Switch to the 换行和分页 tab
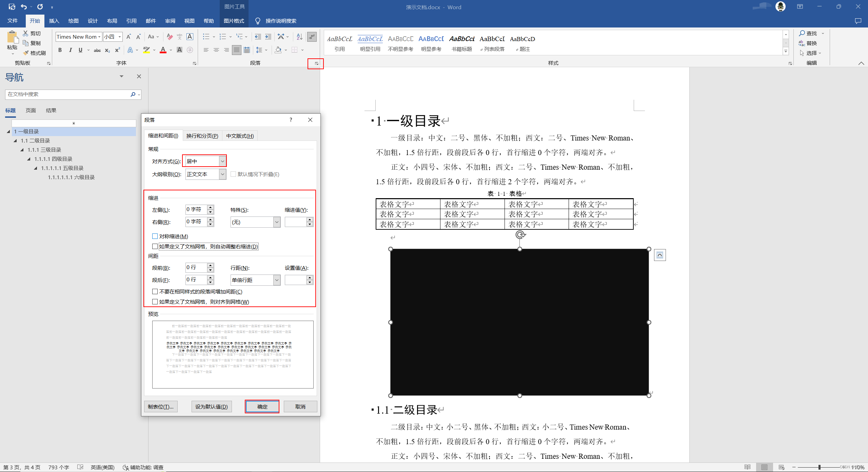The width and height of the screenshot is (868, 472). (x=202, y=136)
